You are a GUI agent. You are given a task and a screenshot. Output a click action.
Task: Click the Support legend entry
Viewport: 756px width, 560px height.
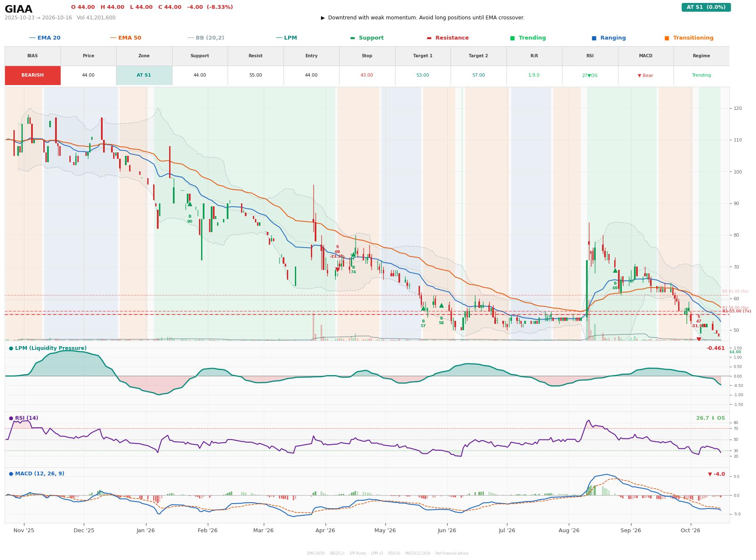[367, 38]
